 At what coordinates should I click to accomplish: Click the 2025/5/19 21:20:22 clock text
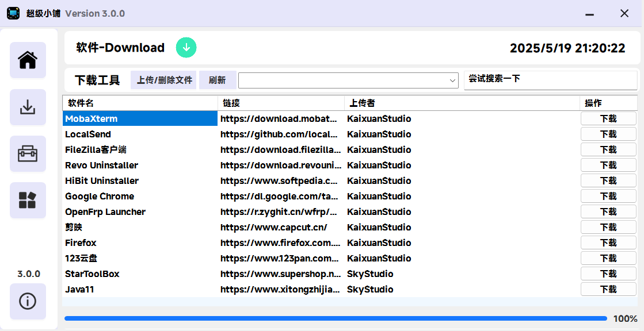coord(567,48)
